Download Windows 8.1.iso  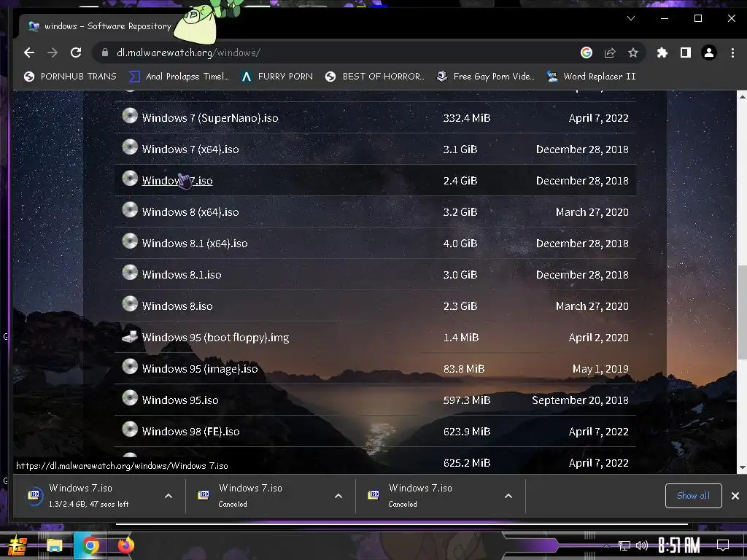182,275
